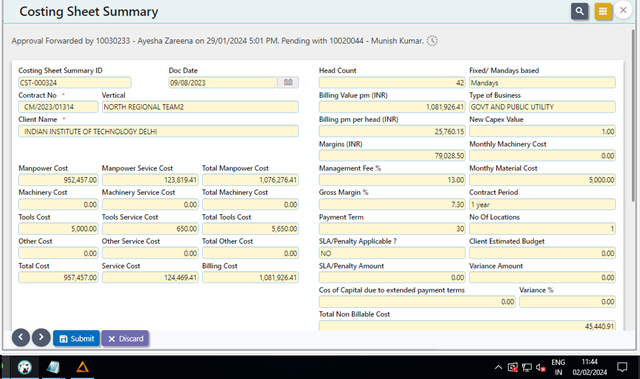Viewport: 640px width, 379px height.
Task: Focus the Billing Value pm field
Action: pyautogui.click(x=392, y=107)
